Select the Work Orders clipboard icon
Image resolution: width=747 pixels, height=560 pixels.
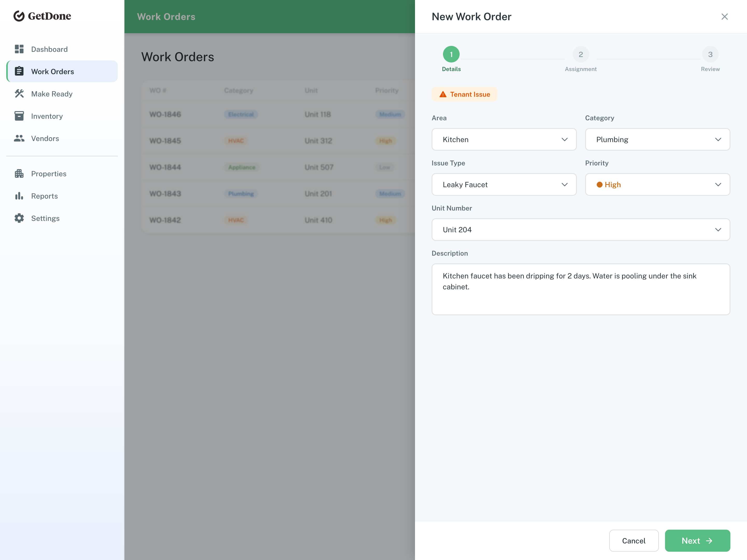pos(19,71)
